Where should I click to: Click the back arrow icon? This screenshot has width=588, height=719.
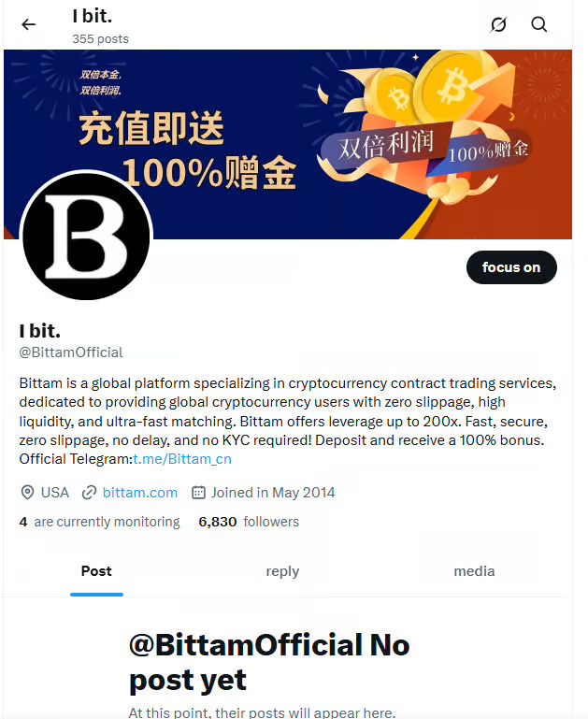[28, 24]
